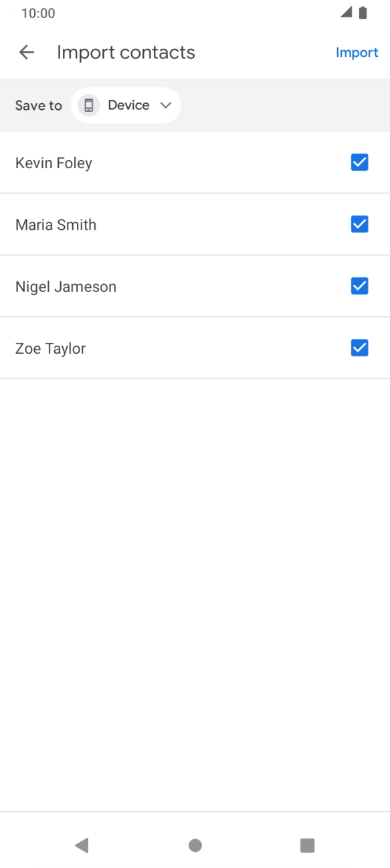Select the Zoe Taylor contact name
The height and width of the screenshot is (868, 390).
[x=50, y=348]
